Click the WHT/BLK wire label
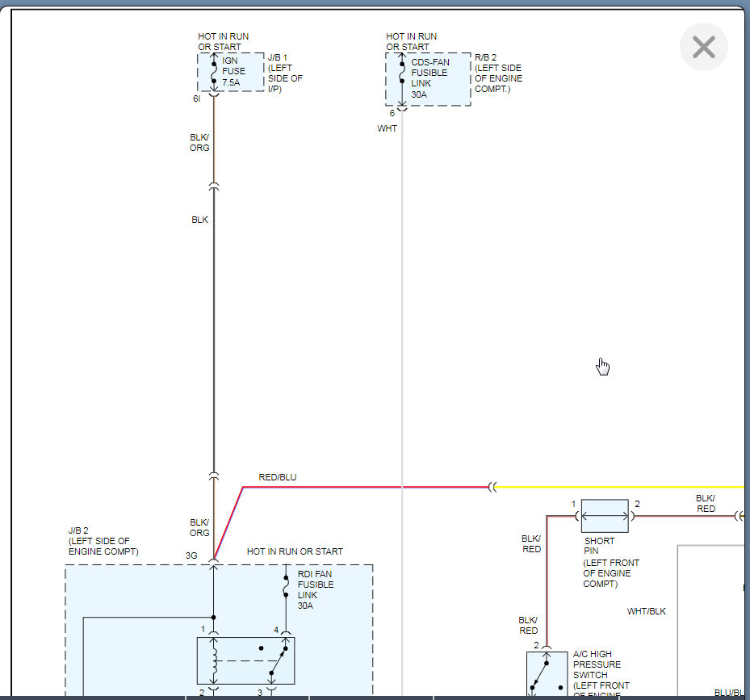 [646, 611]
